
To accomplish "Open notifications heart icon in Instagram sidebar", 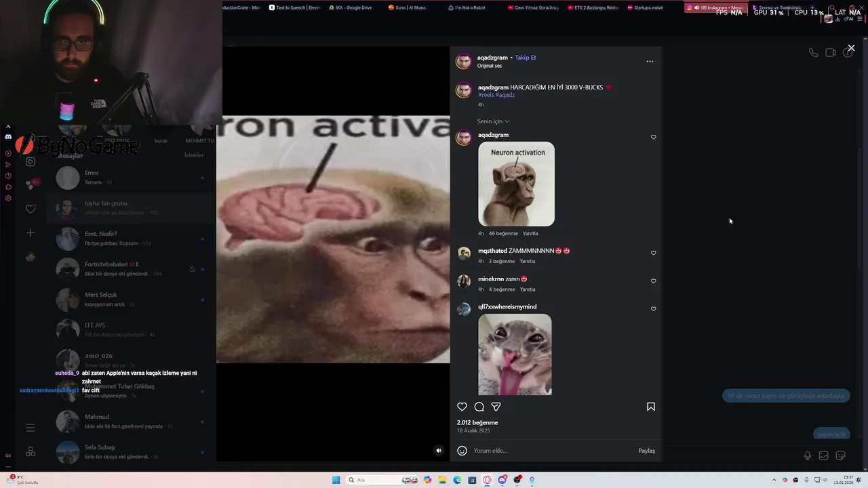I will point(31,209).
